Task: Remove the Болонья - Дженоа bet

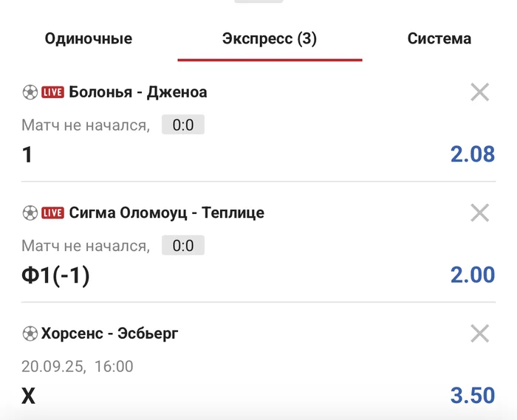Action: point(480,92)
